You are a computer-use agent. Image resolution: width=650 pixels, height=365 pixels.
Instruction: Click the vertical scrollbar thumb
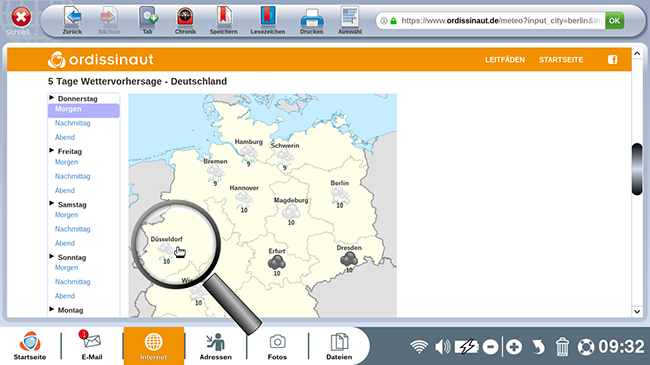tap(637, 169)
